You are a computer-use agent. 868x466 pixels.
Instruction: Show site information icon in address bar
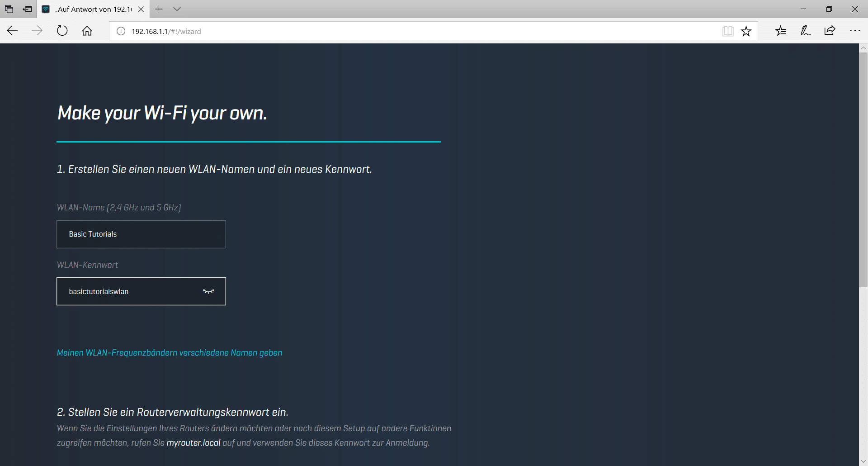point(121,31)
